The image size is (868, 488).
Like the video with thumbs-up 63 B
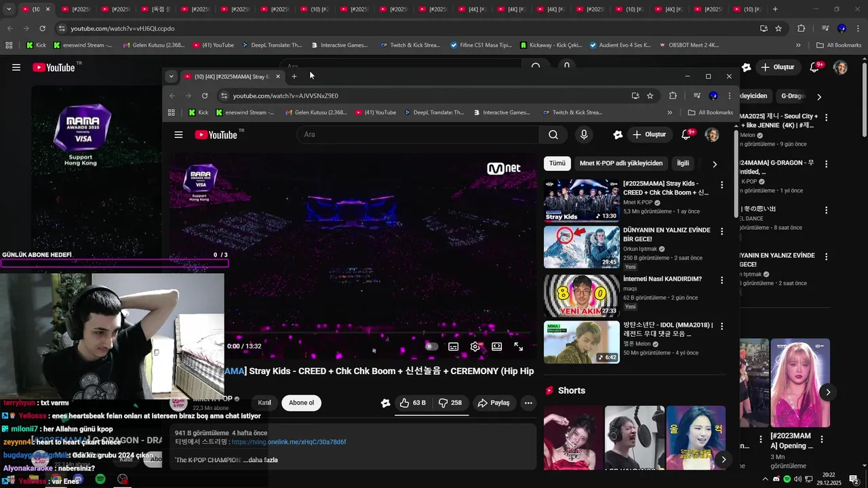(412, 403)
